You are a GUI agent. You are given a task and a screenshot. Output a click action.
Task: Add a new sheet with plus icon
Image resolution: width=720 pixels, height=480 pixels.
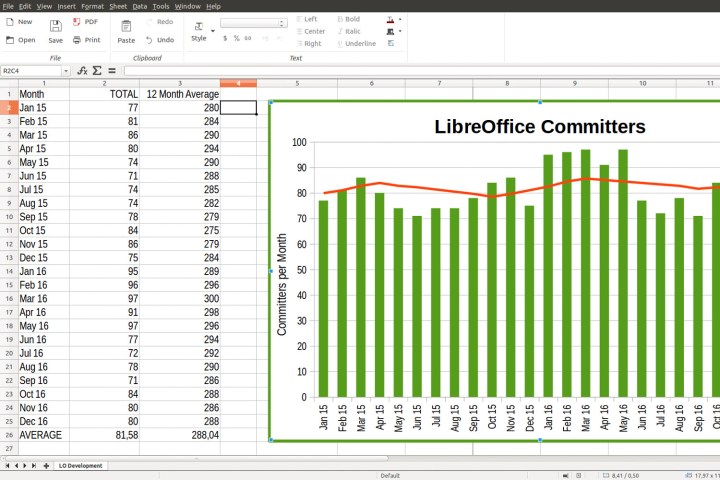46,465
